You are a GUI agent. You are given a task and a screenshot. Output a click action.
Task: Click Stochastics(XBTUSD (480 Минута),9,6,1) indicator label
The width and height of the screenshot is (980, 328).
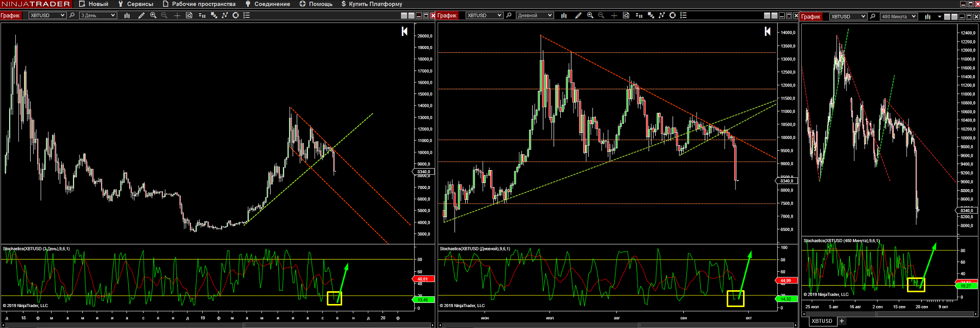(x=842, y=241)
